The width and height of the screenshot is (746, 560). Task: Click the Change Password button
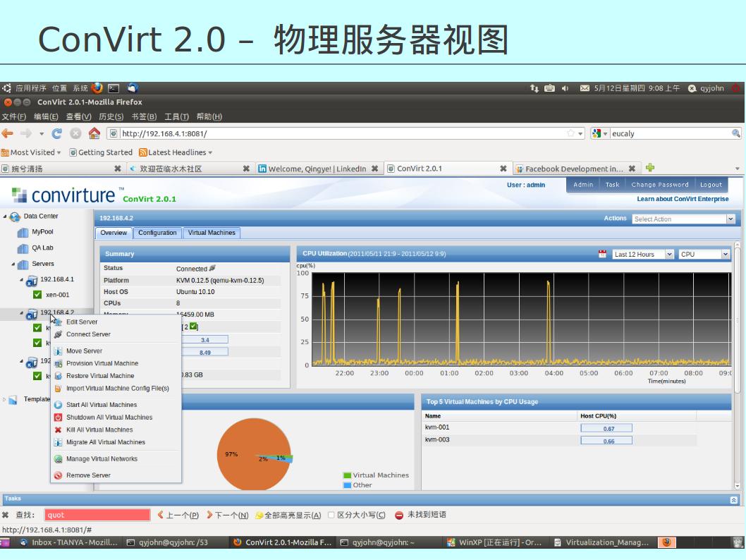[659, 185]
